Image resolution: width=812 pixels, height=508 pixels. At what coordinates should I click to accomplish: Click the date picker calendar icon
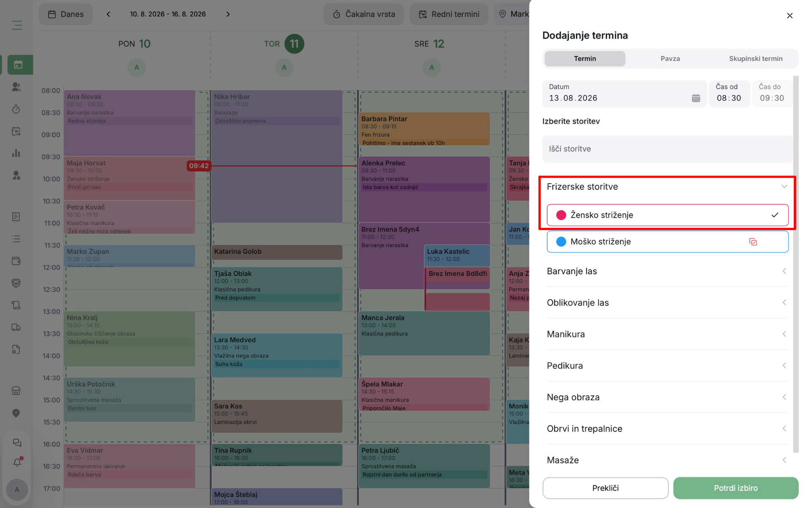coord(696,98)
